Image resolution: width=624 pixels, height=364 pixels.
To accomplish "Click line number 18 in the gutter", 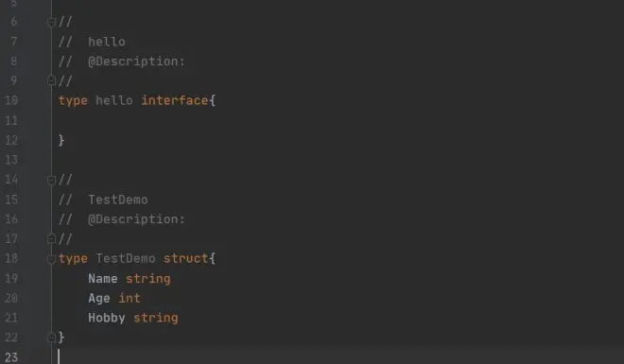I will (x=11, y=258).
